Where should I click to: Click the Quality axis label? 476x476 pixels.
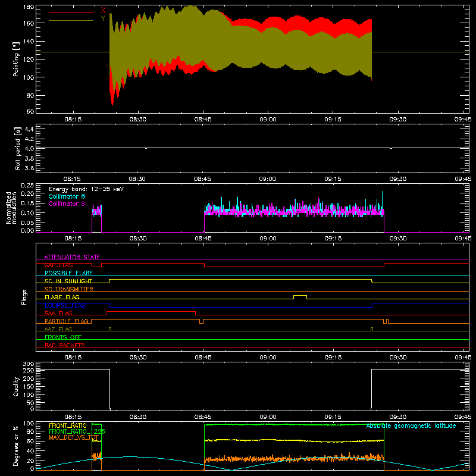click(16, 386)
